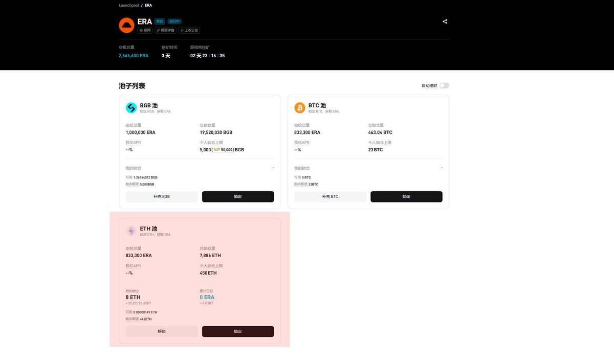The image size is (614, 364).
Task: Click 锁定 button in BGB pool
Action: tap(238, 196)
